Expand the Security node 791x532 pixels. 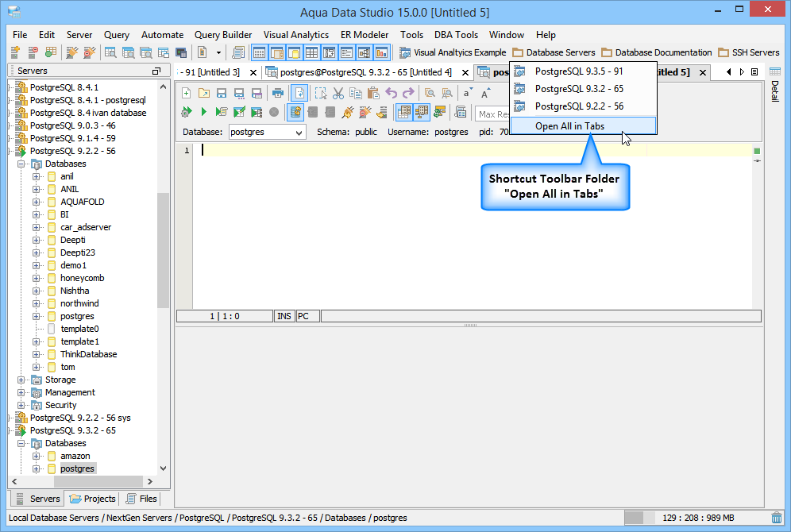click(21, 406)
